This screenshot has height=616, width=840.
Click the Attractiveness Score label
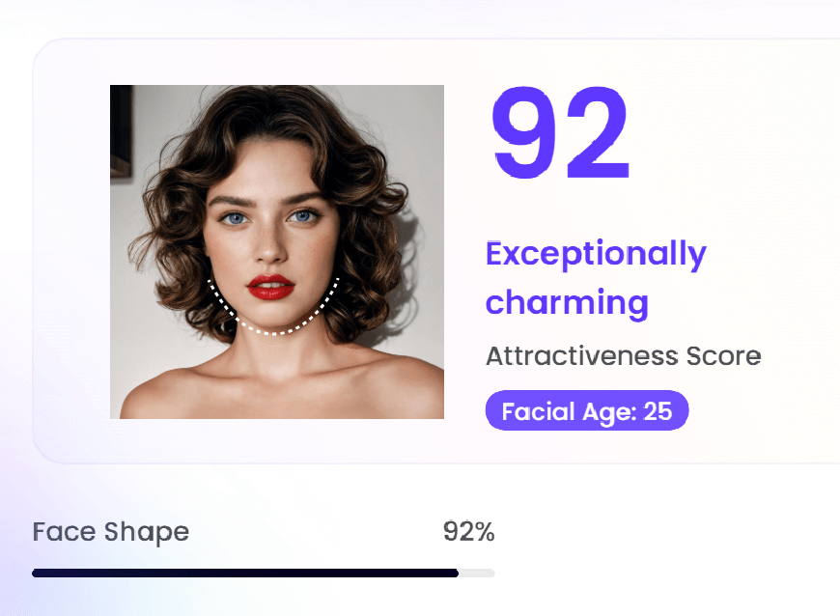pos(623,356)
